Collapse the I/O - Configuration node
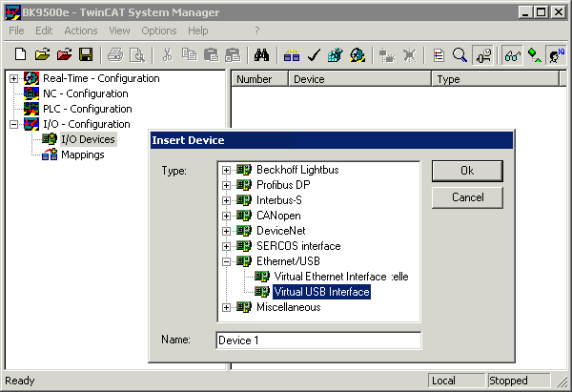The width and height of the screenshot is (572, 392). coord(14,124)
